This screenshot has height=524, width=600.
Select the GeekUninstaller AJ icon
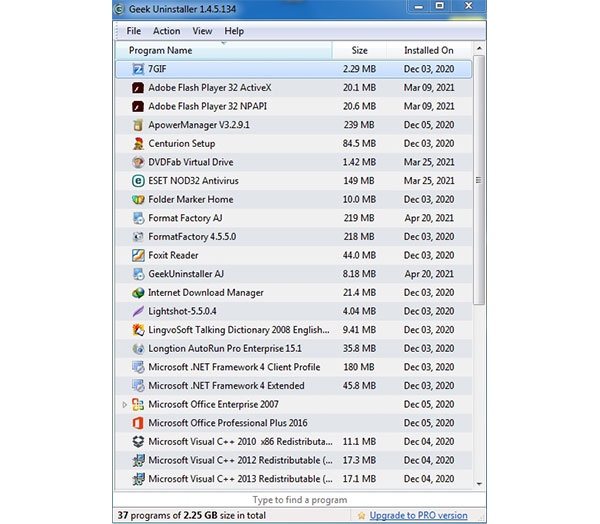click(138, 274)
